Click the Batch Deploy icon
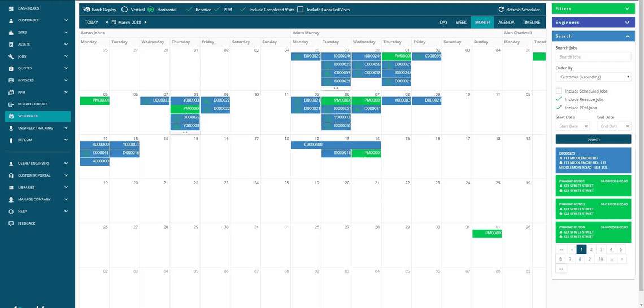Image resolution: width=644 pixels, height=308 pixels. click(86, 9)
